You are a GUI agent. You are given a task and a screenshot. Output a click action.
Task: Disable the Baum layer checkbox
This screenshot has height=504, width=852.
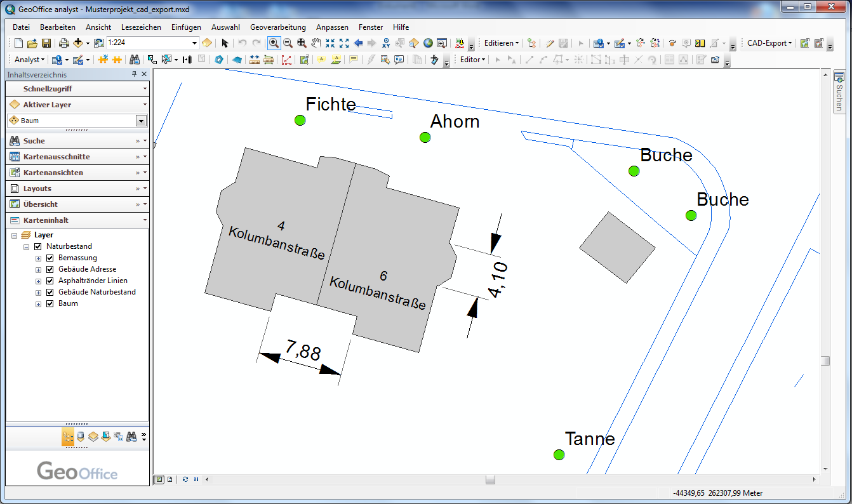coord(49,303)
